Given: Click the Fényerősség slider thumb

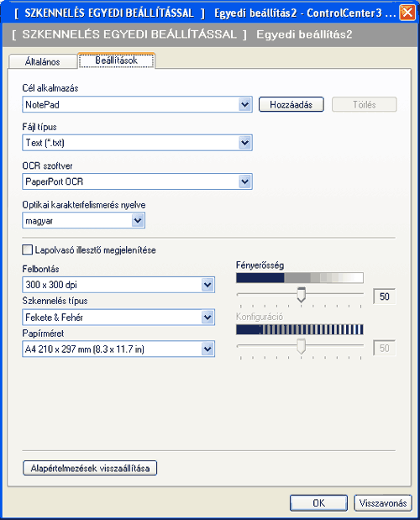Looking at the screenshot, I should [x=301, y=295].
